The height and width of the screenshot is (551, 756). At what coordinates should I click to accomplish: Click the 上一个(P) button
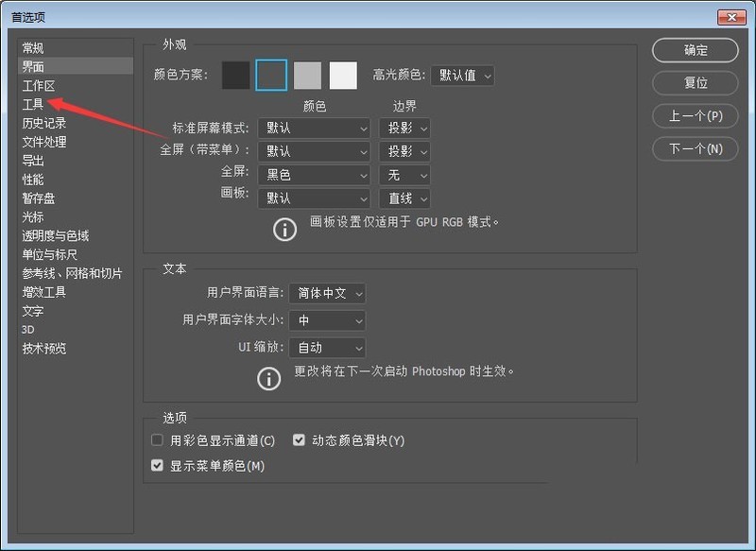695,116
